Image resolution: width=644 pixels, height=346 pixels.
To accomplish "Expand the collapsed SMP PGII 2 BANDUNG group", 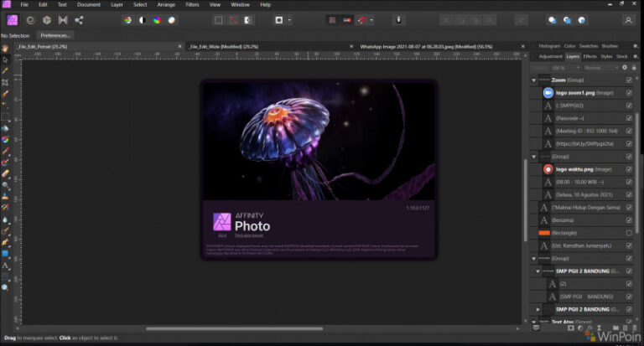I will tap(538, 309).
